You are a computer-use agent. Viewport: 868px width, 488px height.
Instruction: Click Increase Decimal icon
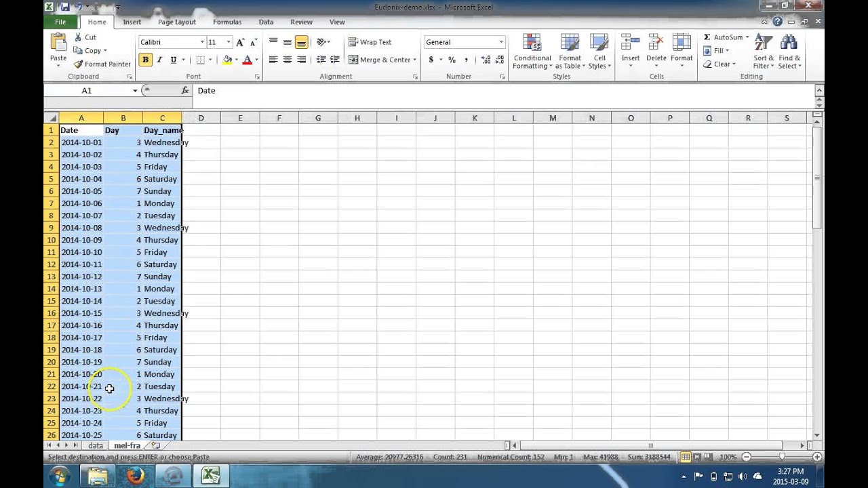tap(486, 60)
